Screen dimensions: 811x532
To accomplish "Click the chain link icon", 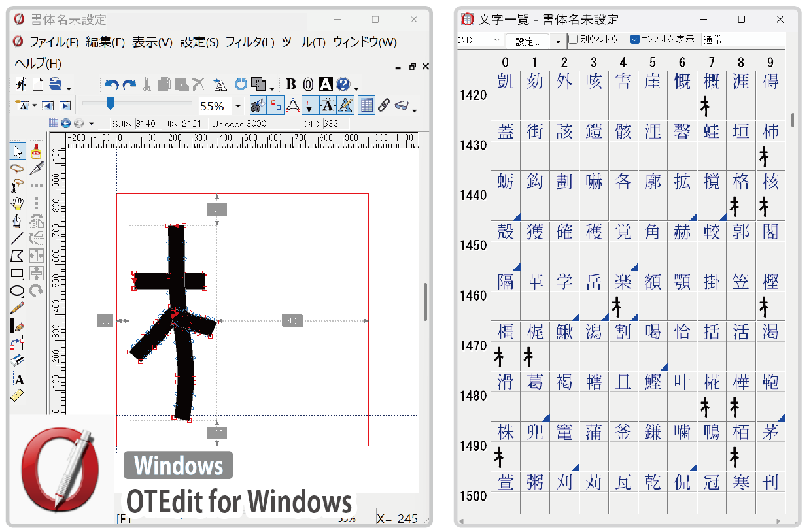I will (x=384, y=105).
